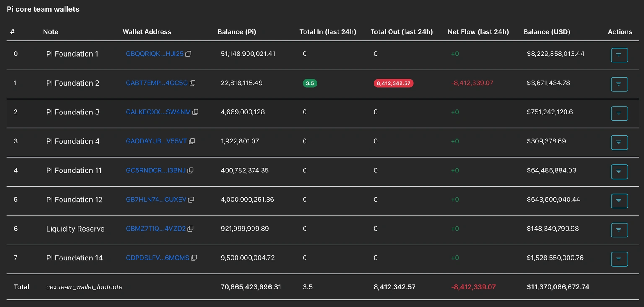Viewport: 644px width, 307px height.
Task: Select the green 3.5 Total In badge
Action: point(310,83)
